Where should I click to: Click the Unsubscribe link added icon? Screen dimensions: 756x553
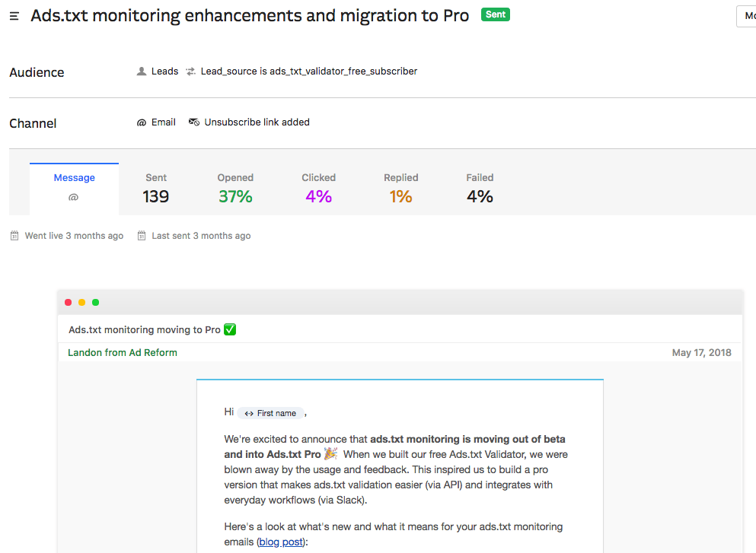(x=194, y=122)
